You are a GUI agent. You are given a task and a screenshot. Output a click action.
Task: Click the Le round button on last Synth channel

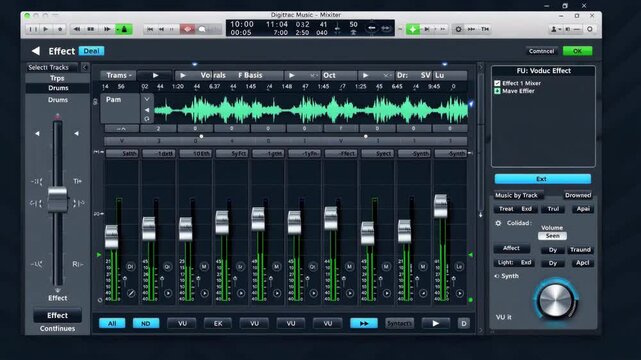point(459,267)
